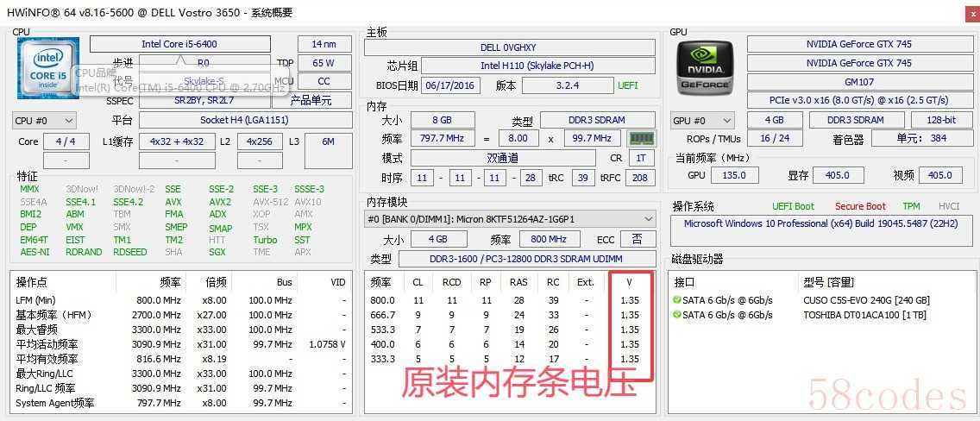This screenshot has height=421, width=980.
Task: Click the Intel H110 (Skylake PCH-H) chipset field
Action: 537,66
